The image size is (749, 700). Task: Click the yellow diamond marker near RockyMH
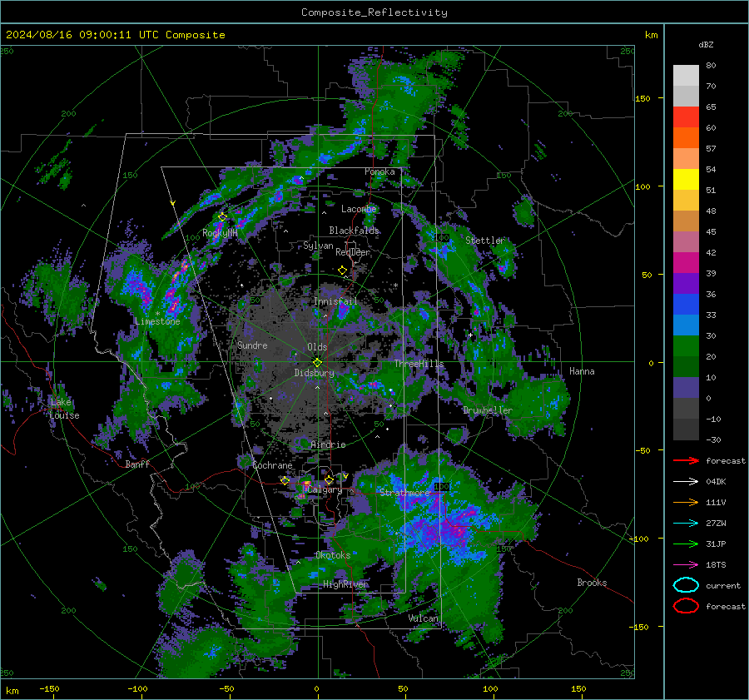(x=222, y=217)
